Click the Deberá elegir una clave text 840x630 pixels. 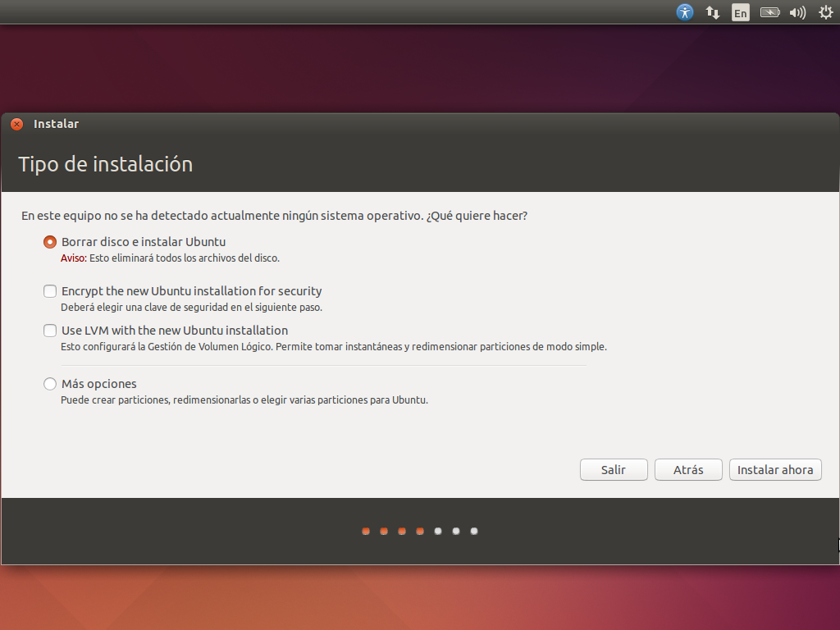191,308
